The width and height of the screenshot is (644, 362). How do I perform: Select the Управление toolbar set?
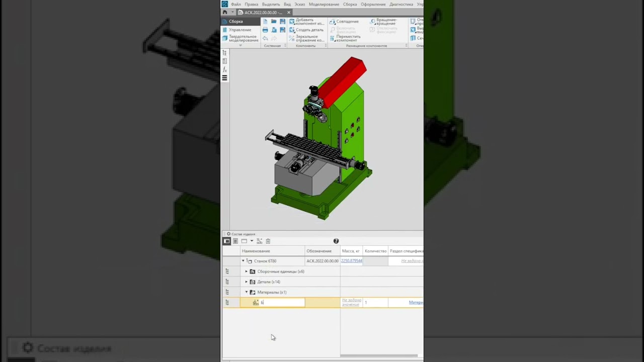pyautogui.click(x=240, y=30)
